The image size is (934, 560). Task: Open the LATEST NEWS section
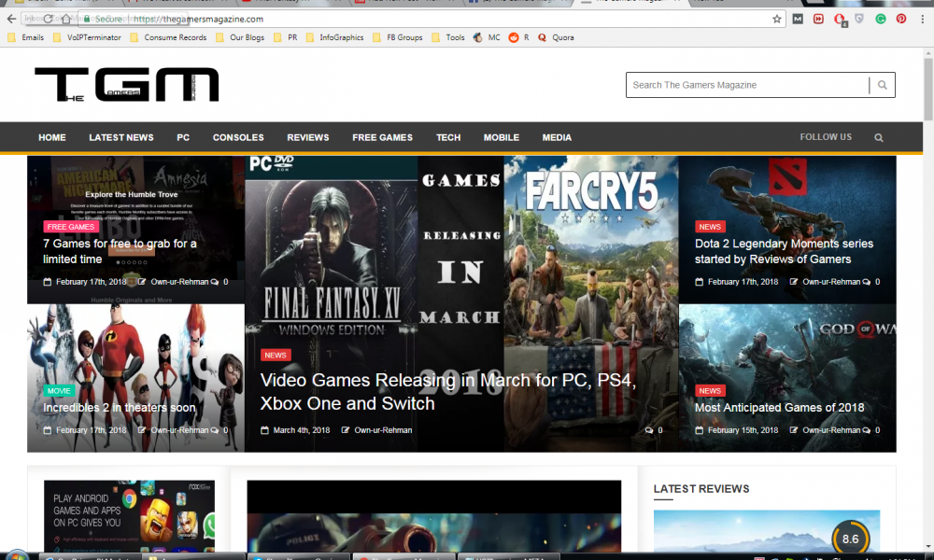click(121, 137)
